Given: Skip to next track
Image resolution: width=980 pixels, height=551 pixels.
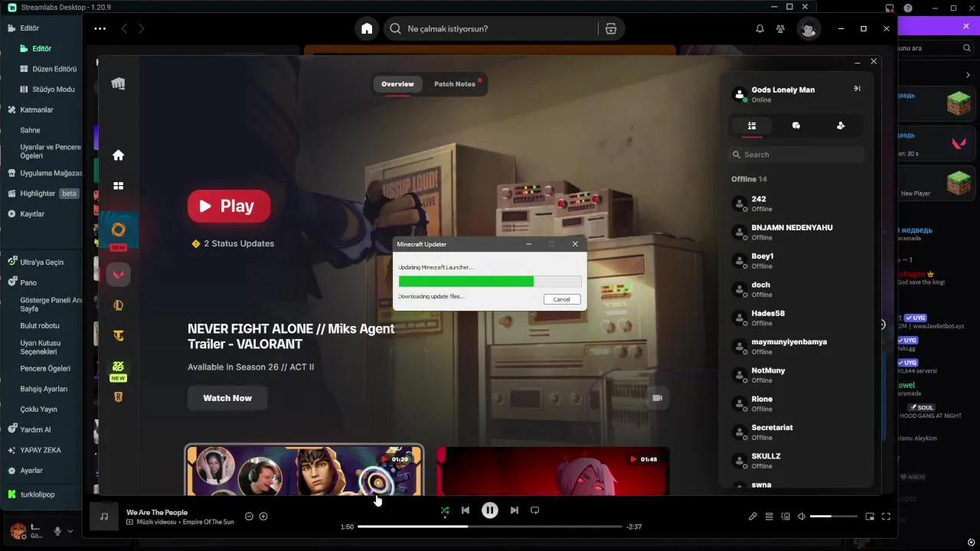Looking at the screenshot, I should pyautogui.click(x=514, y=510).
